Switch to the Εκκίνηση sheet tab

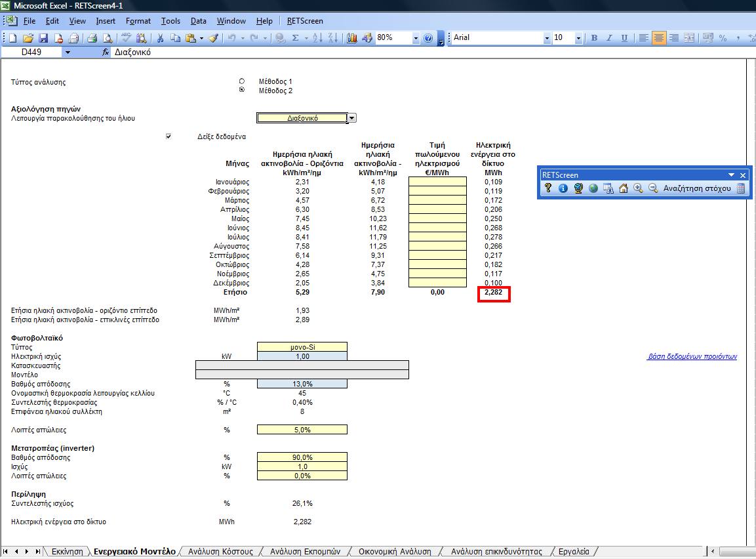tap(67, 551)
